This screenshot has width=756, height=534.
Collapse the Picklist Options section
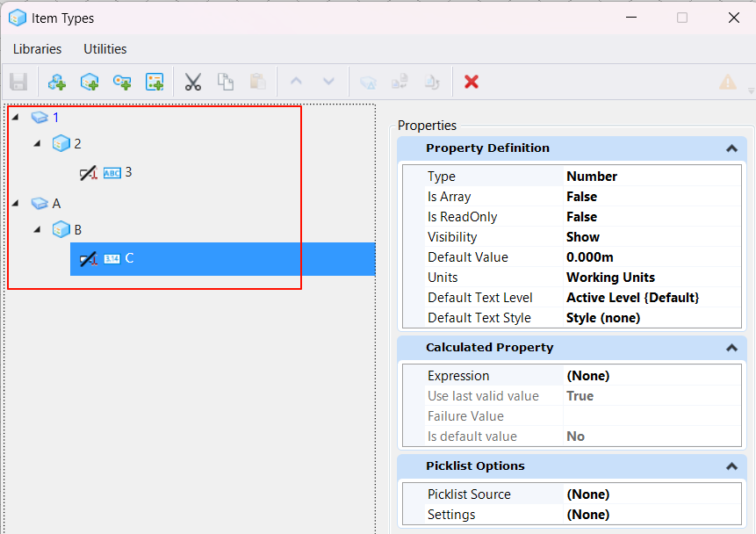[731, 466]
